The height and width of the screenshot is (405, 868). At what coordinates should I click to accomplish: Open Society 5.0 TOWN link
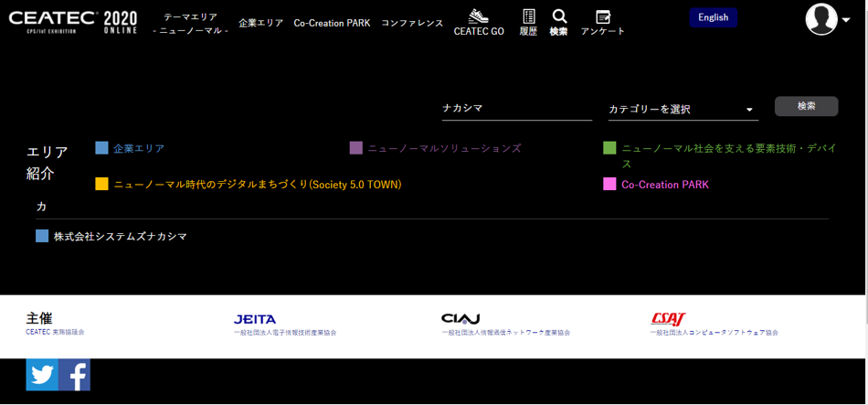[258, 185]
